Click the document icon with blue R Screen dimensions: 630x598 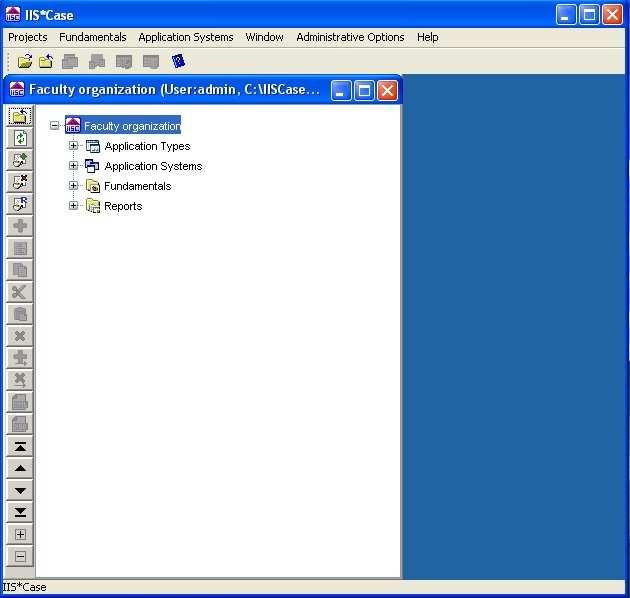click(x=20, y=204)
